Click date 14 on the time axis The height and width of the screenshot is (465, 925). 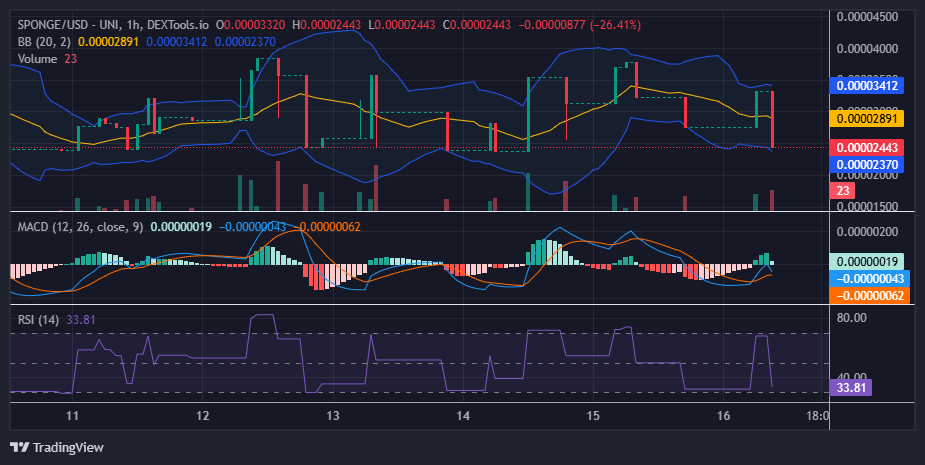463,415
